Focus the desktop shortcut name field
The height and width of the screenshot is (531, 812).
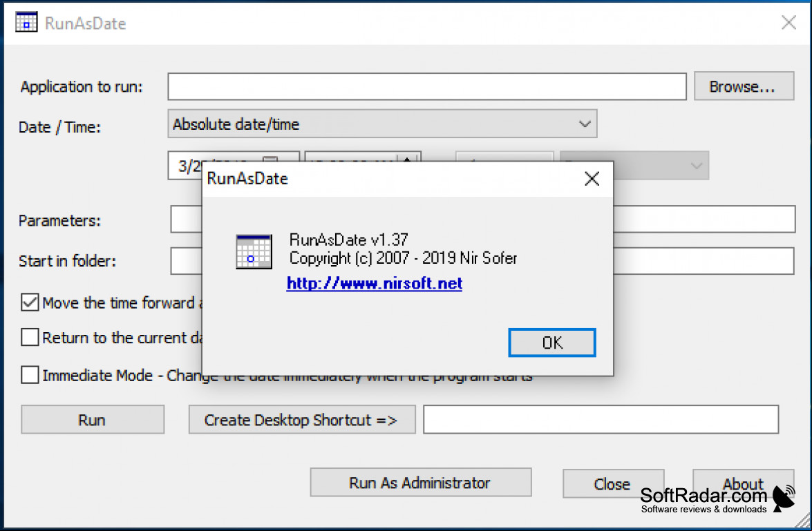point(601,419)
